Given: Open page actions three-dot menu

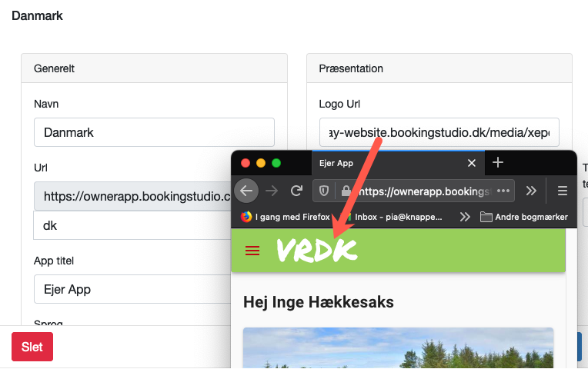Looking at the screenshot, I should coord(503,191).
